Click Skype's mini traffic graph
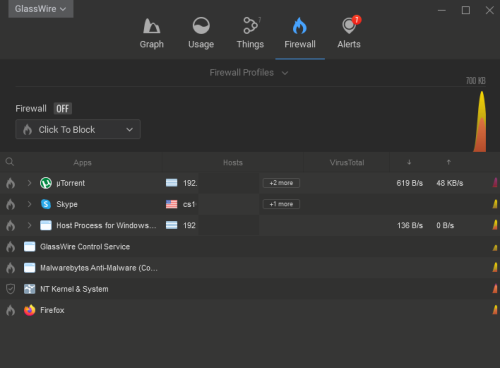Screen dimensions: 500x368 [x=495, y=204]
